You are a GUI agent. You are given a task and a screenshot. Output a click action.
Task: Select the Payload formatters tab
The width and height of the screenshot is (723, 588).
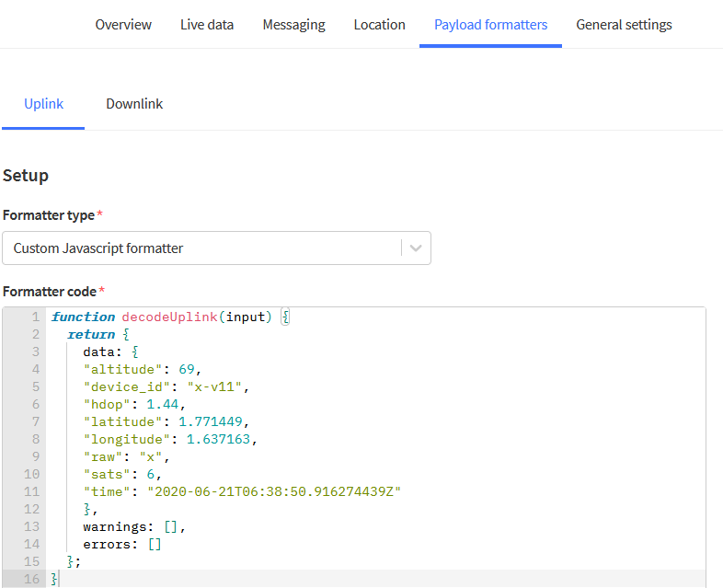[490, 25]
